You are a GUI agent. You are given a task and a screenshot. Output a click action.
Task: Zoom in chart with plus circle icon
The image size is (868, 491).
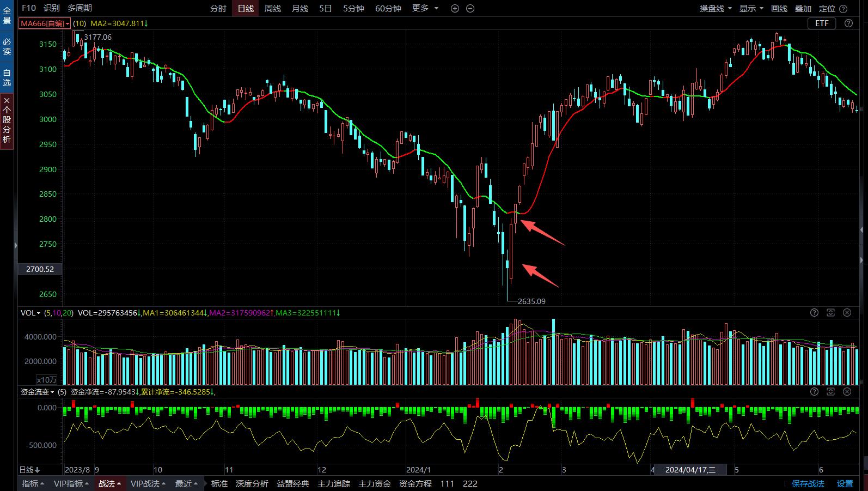455,8
